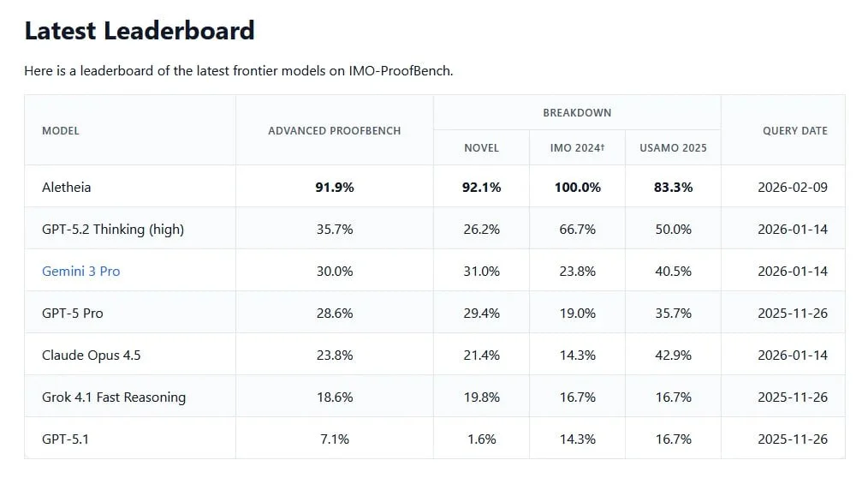
Task: Click the GPT-5.1 model name
Action: pos(65,439)
